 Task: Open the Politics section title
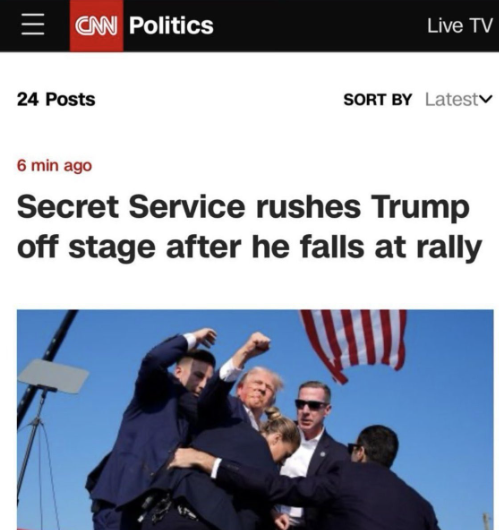(x=171, y=25)
